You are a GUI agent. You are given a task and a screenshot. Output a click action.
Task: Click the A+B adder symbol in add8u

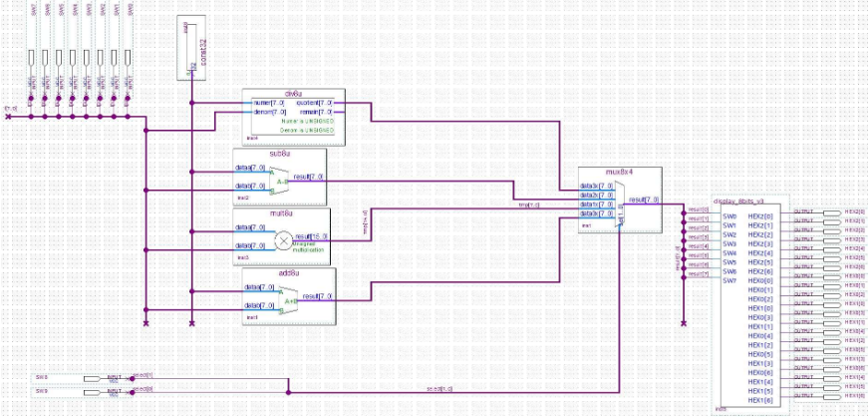point(285,299)
